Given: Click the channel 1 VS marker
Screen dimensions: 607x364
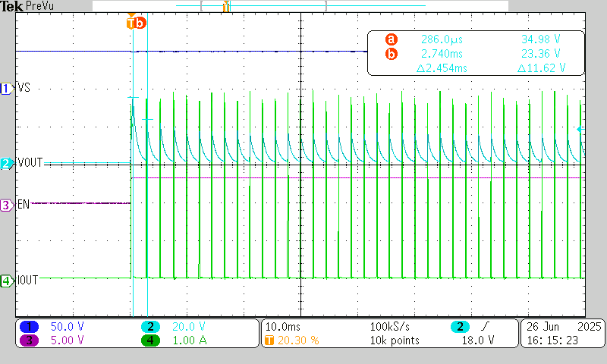Looking at the screenshot, I should (7, 89).
